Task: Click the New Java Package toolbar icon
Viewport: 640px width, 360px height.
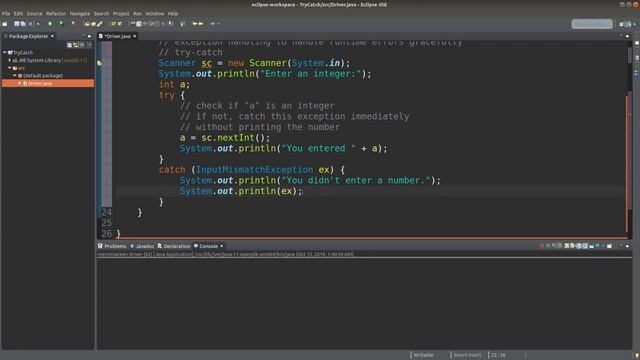Action: click(113, 24)
